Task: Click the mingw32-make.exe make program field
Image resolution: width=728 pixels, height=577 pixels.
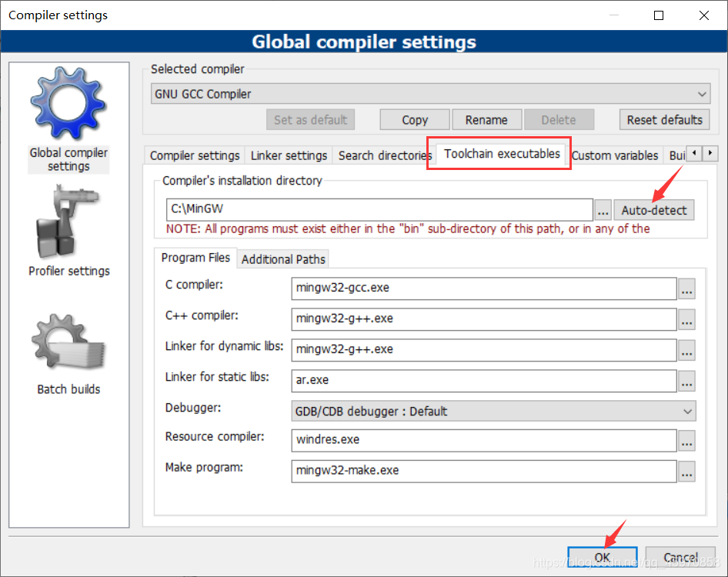Action: (x=484, y=471)
